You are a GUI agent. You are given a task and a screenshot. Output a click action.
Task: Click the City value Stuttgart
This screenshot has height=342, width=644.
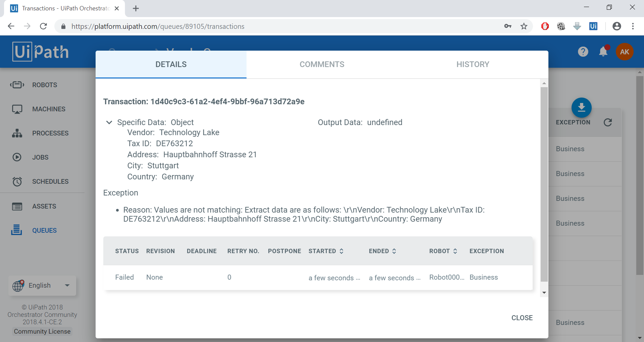pos(163,166)
